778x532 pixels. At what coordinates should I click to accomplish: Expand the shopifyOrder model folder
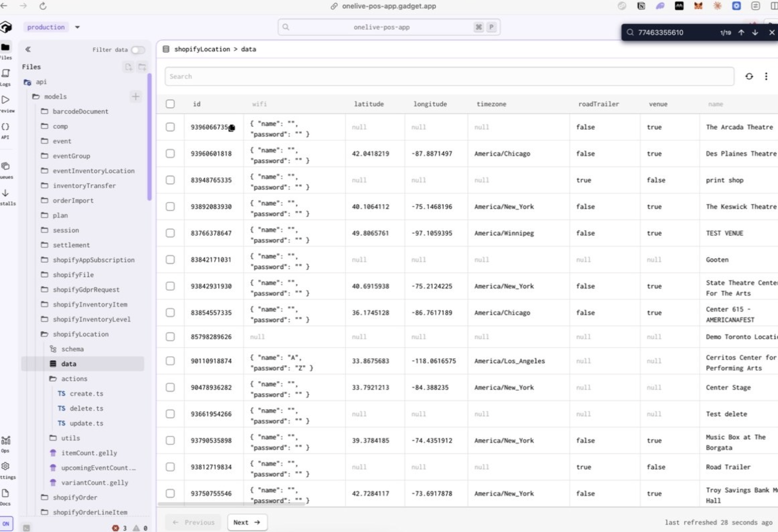(75, 497)
